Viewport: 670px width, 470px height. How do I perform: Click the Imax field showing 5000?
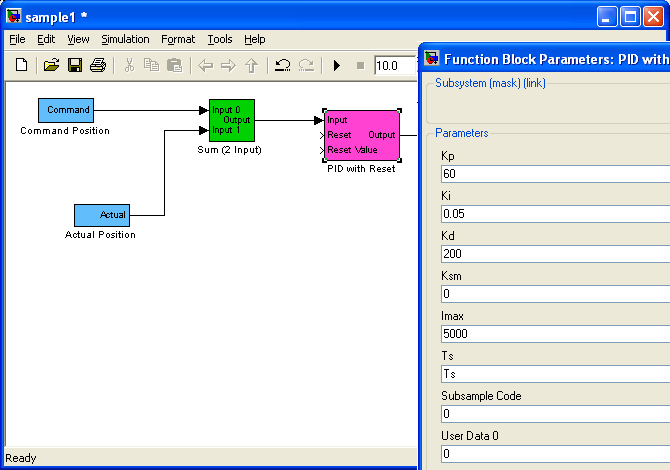click(x=555, y=334)
